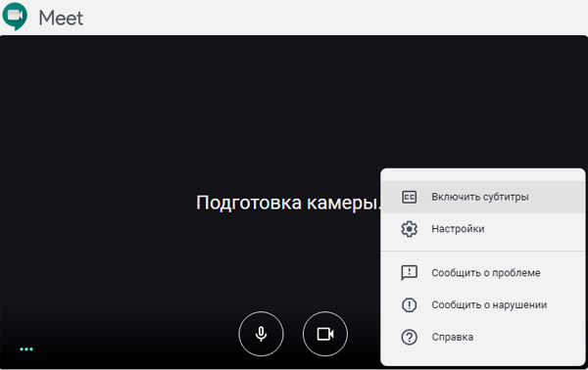Open Справка help entry
The width and height of the screenshot is (588, 370).
[483, 337]
